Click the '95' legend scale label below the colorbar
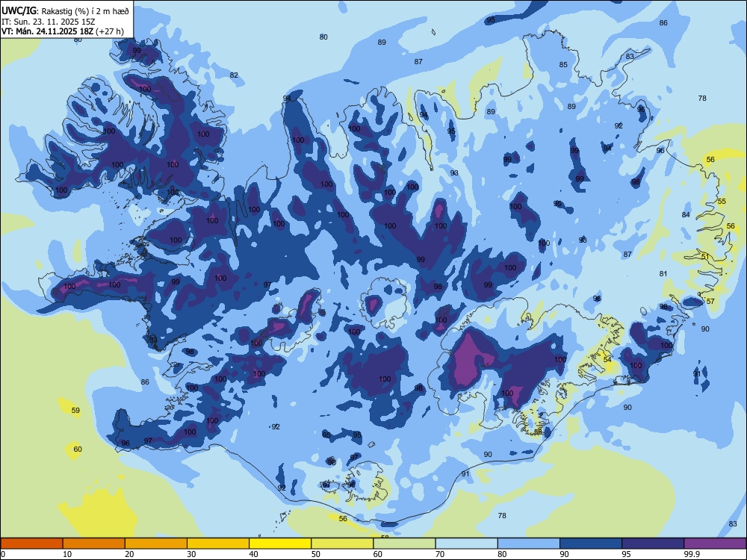Image resolution: width=747 pixels, height=560 pixels. [x=627, y=554]
